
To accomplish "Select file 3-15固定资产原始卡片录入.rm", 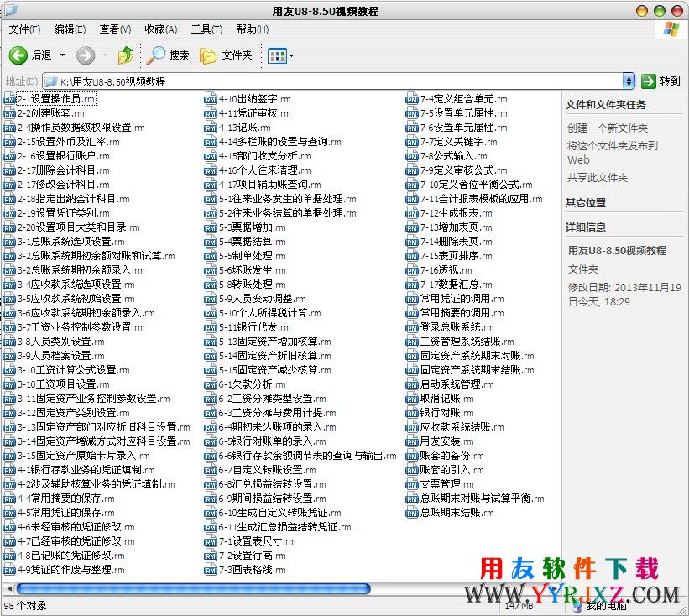I will coord(83,456).
